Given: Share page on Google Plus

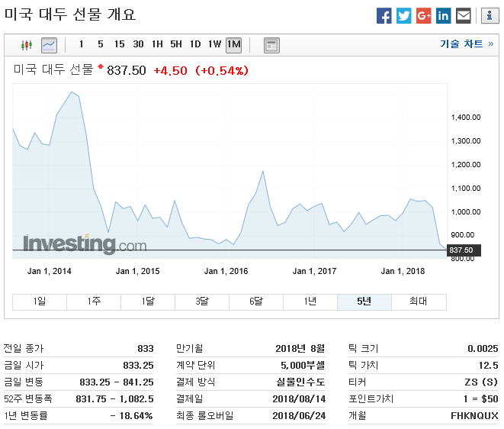Looking at the screenshot, I should 424,16.
